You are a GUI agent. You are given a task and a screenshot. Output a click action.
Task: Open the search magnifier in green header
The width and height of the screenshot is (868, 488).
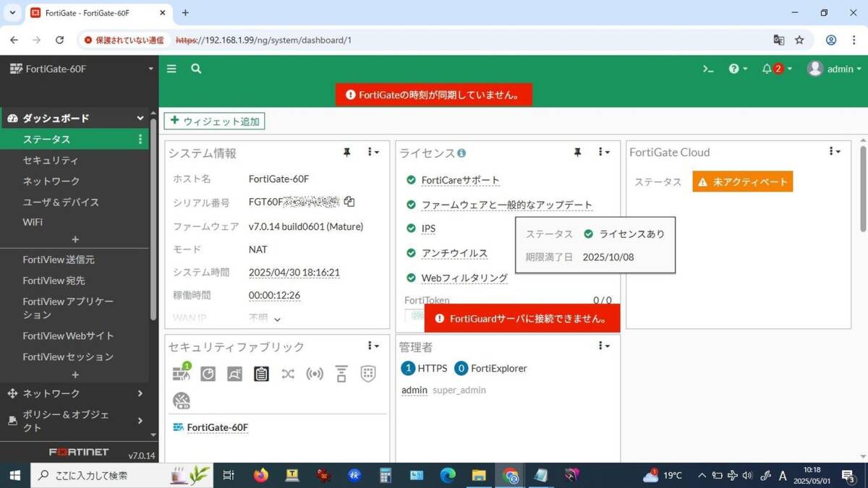(196, 69)
